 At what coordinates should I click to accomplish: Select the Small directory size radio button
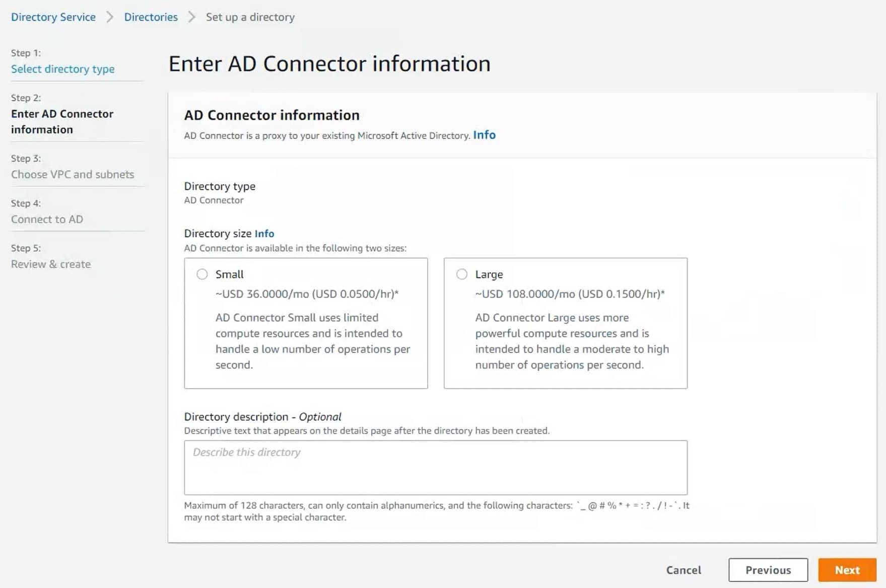[x=202, y=274]
